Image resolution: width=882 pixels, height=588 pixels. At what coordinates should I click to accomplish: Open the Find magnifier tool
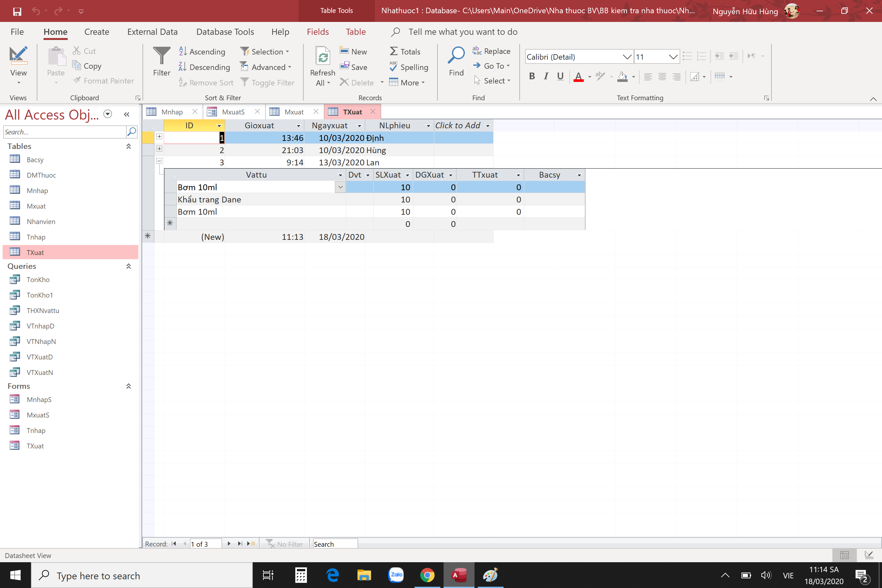[x=456, y=62]
